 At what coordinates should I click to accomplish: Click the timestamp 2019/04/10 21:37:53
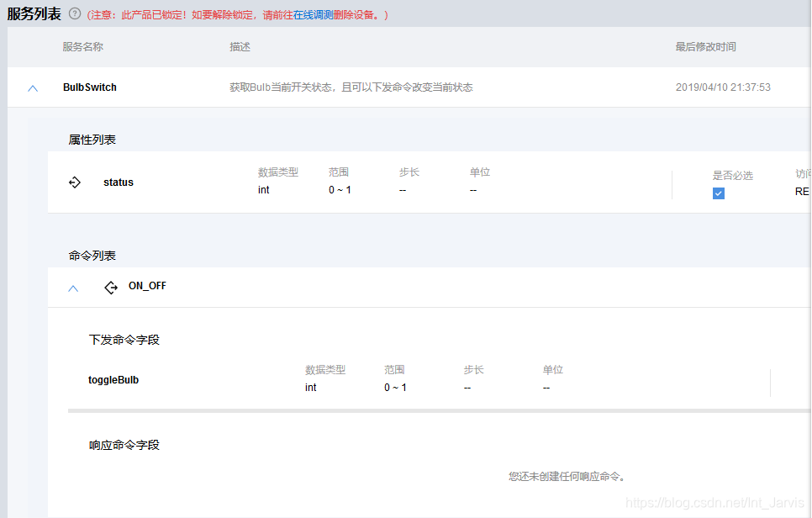tap(723, 87)
